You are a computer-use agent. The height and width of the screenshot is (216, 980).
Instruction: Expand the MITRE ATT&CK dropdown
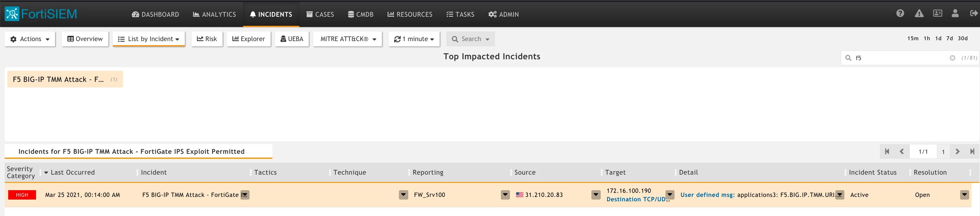(348, 39)
